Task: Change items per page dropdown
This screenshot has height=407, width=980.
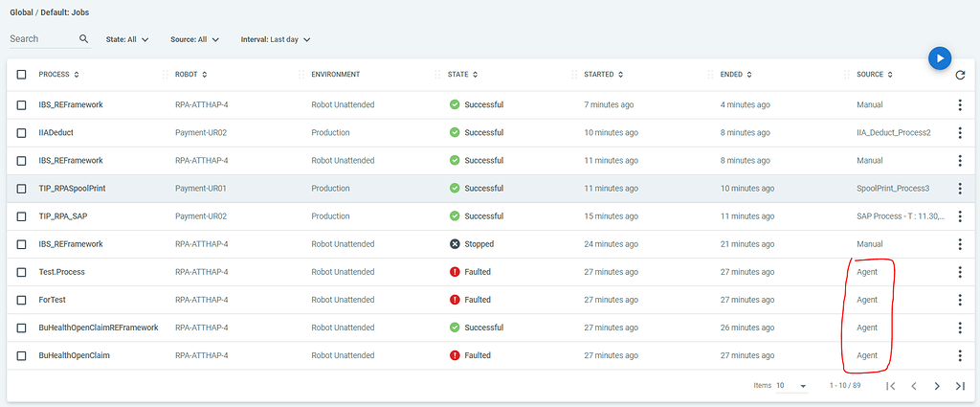Action: click(x=791, y=386)
